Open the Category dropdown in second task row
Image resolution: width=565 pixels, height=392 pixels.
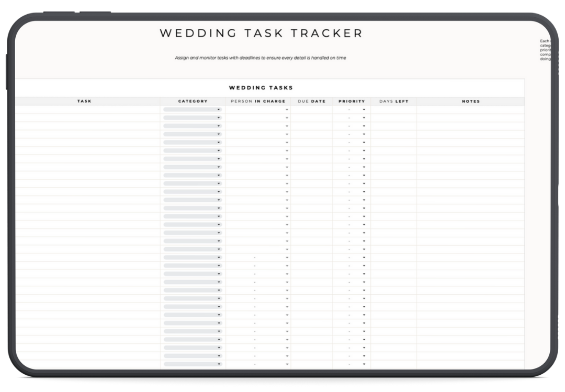pyautogui.click(x=193, y=118)
